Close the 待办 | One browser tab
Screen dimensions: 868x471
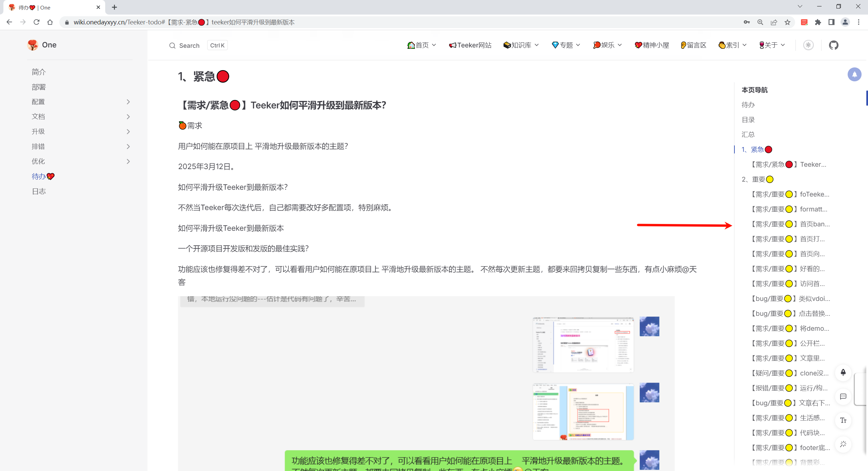[98, 7]
